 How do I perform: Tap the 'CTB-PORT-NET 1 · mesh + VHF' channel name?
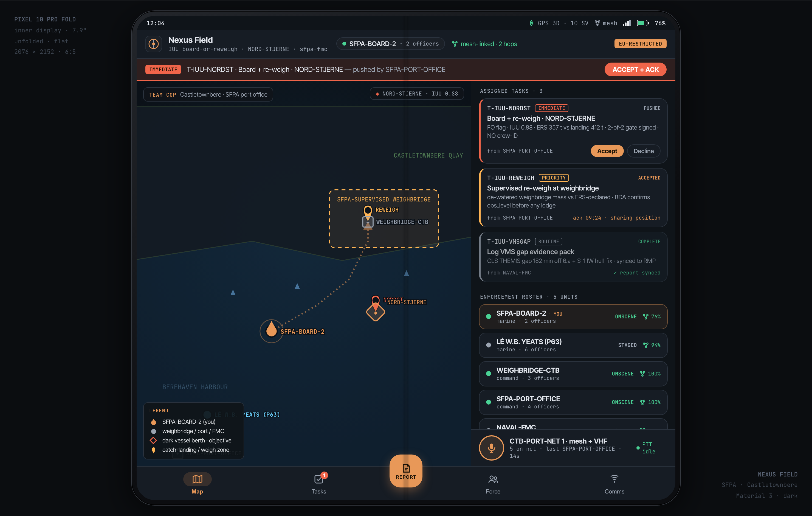[x=559, y=441]
